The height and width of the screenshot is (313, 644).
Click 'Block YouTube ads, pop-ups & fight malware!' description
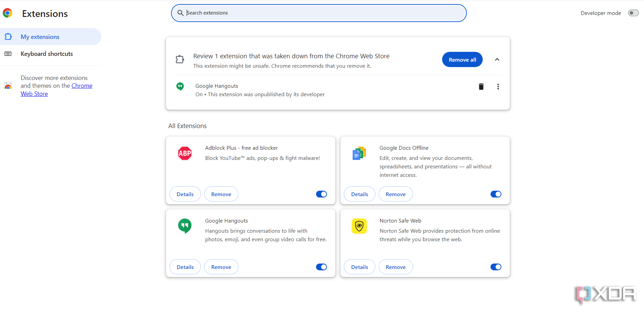(263, 158)
